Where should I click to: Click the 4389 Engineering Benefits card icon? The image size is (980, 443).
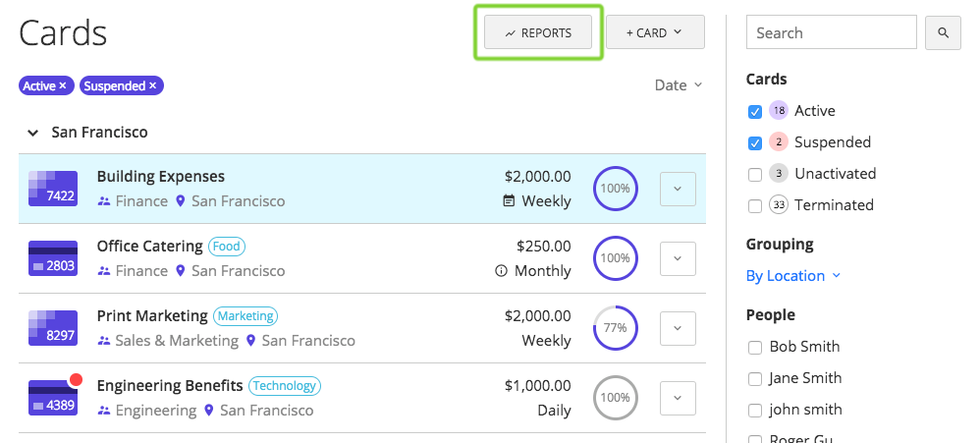click(x=53, y=398)
